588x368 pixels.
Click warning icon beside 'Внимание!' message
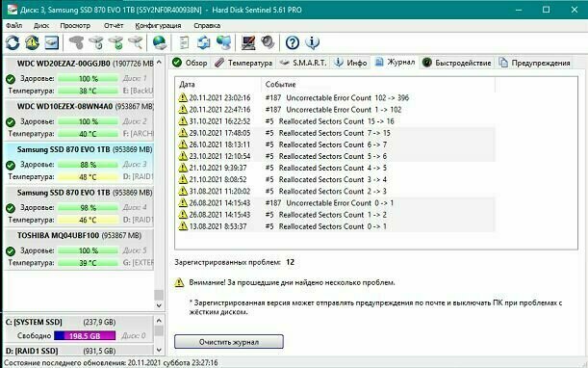click(179, 282)
